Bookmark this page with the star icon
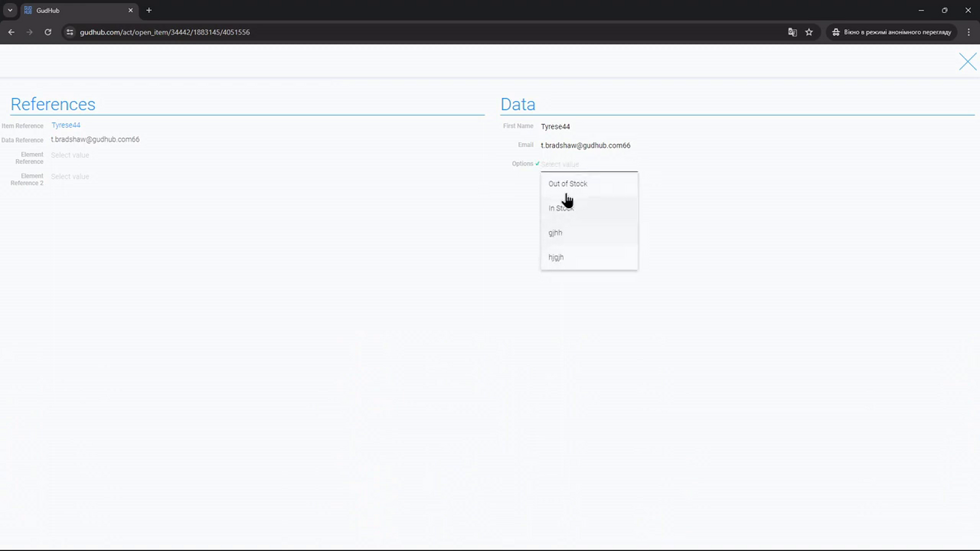This screenshot has height=551, width=980. (x=809, y=32)
